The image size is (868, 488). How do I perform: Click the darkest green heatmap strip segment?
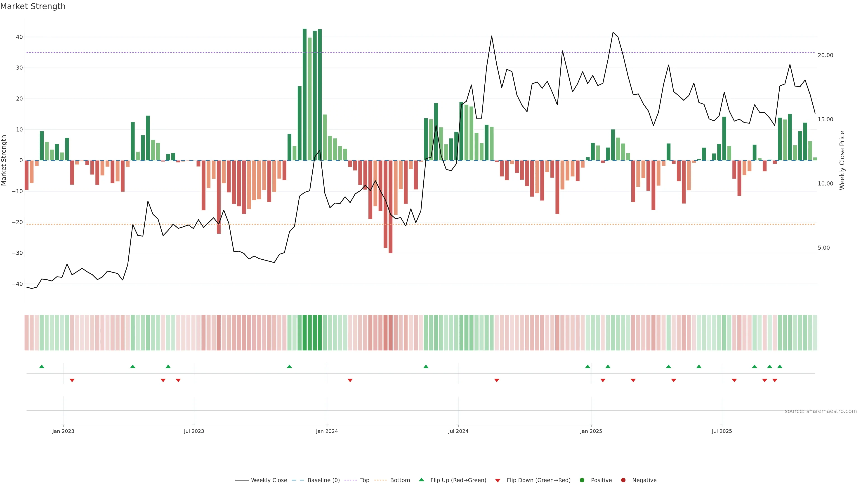pyautogui.click(x=305, y=332)
